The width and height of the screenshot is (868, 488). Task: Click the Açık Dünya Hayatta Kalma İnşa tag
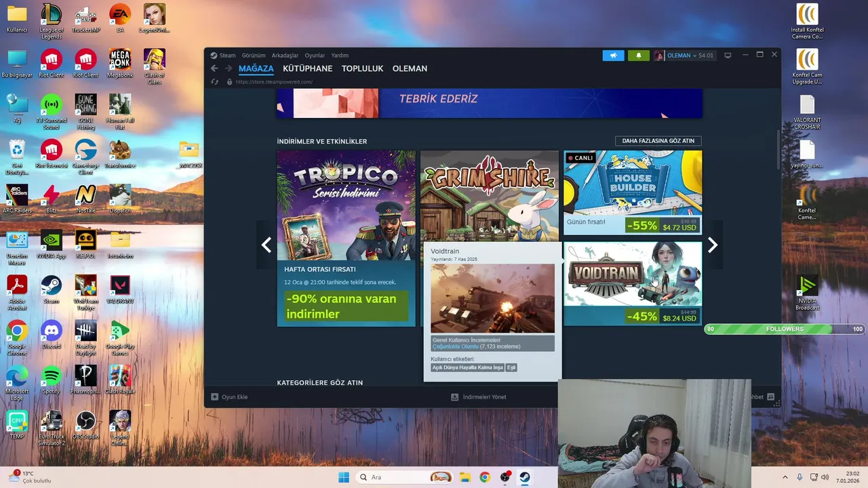[468, 367]
